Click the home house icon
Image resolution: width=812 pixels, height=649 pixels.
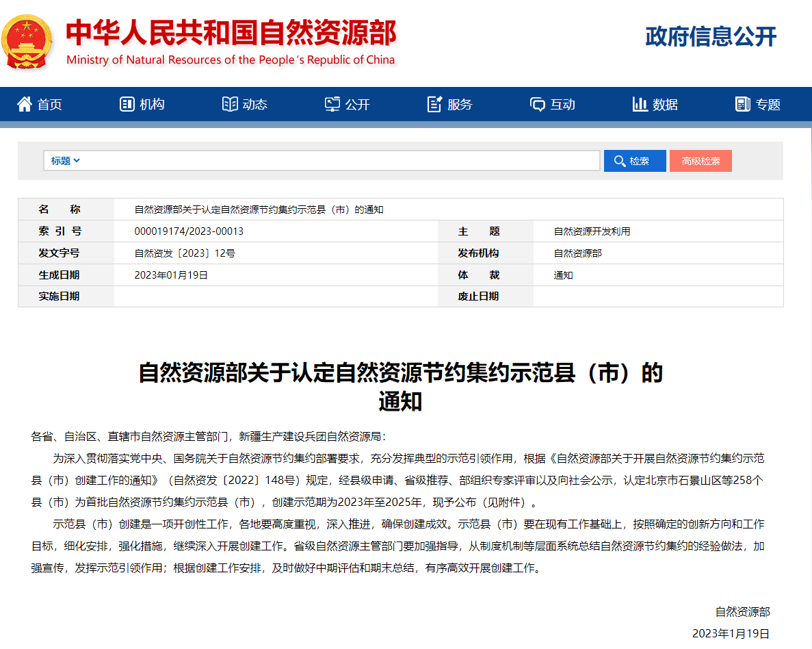(25, 104)
